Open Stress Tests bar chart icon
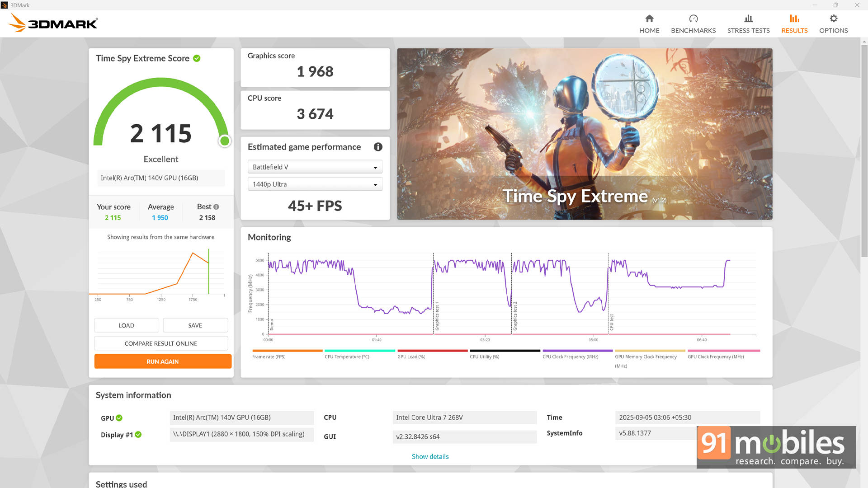The width and height of the screenshot is (868, 488). coord(748,19)
